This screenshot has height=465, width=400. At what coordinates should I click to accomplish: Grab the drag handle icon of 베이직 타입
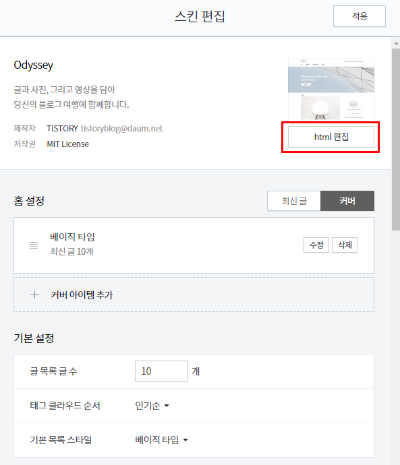(34, 246)
